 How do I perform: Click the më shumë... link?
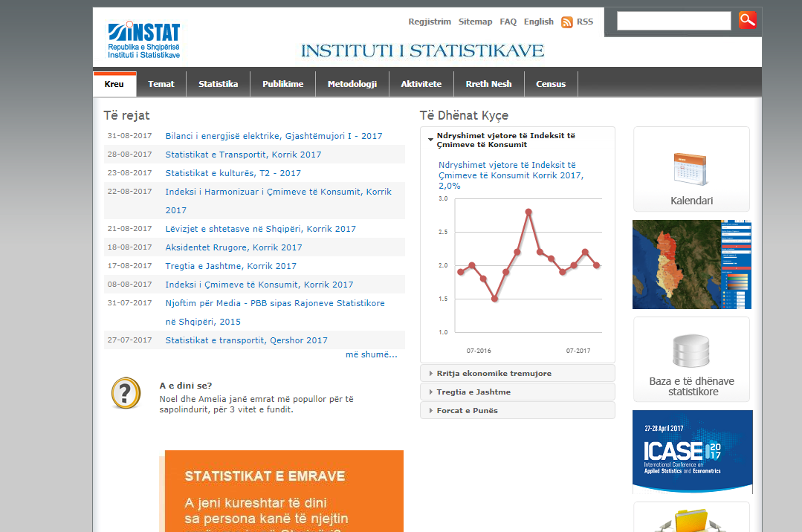click(x=372, y=354)
